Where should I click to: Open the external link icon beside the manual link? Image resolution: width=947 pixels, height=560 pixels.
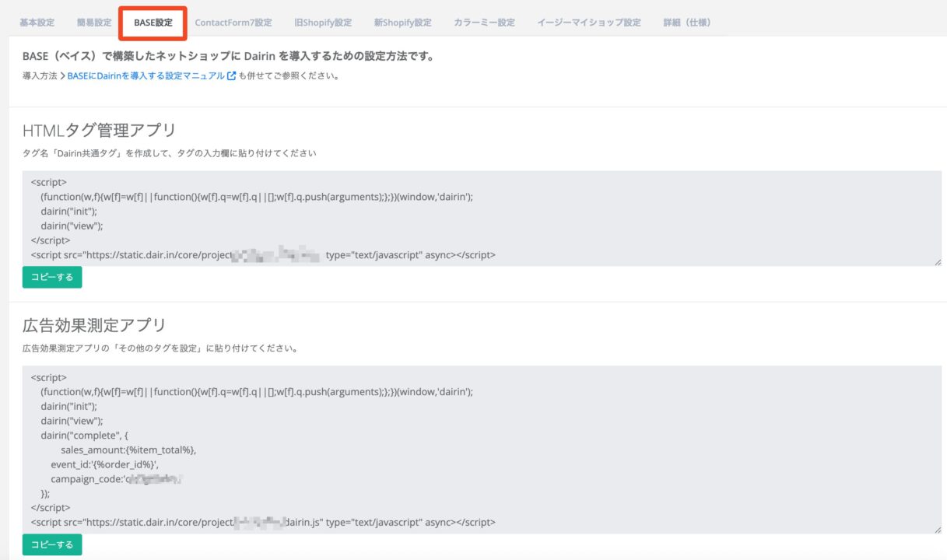(x=231, y=76)
